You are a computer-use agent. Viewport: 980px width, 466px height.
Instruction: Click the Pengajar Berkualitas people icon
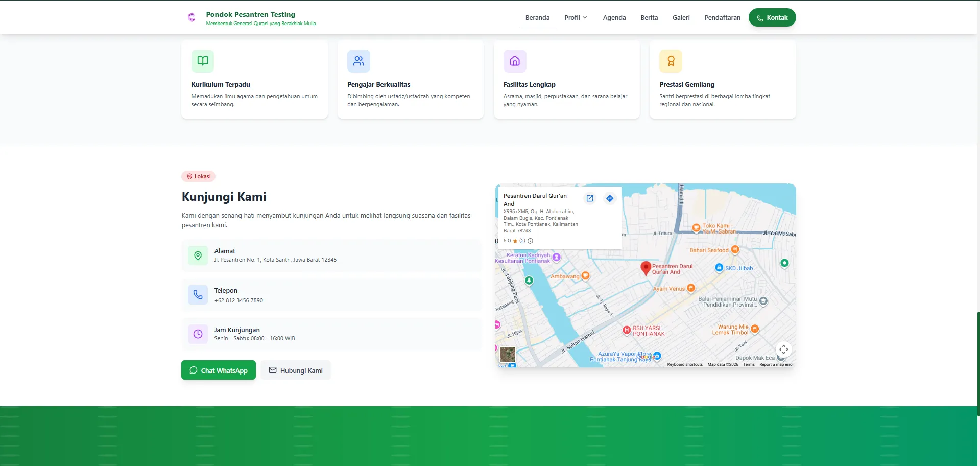(x=358, y=61)
